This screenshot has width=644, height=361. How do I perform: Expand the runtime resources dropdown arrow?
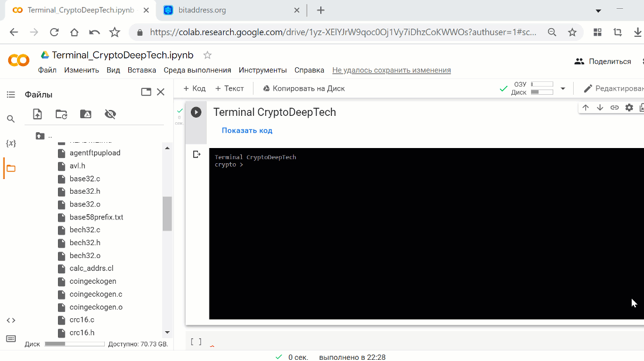click(x=563, y=88)
